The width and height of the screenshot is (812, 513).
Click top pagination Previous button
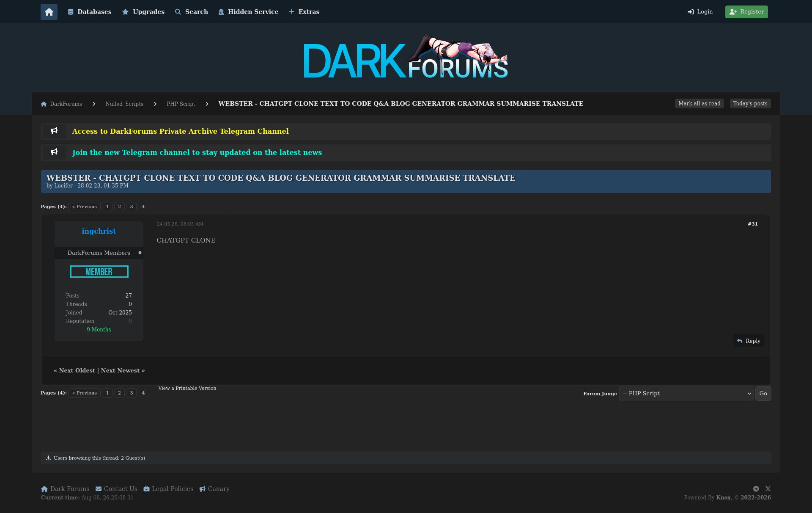[85, 207]
